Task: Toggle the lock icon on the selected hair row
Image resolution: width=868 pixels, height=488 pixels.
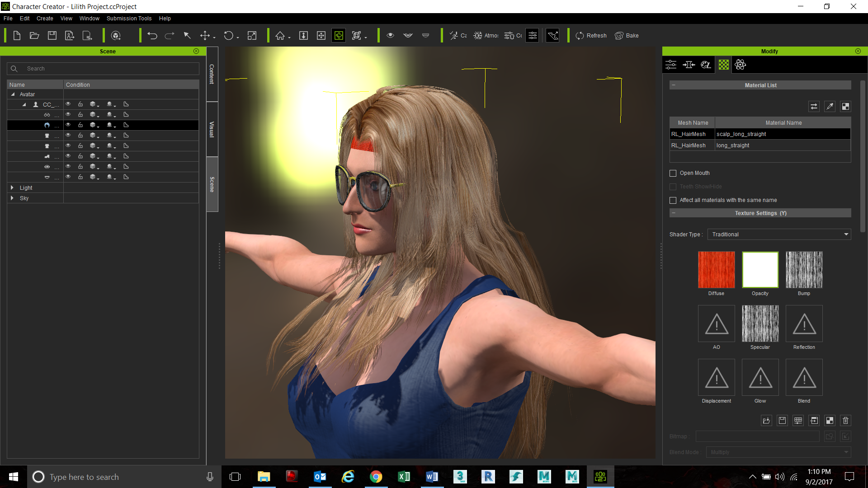Action: [80, 125]
